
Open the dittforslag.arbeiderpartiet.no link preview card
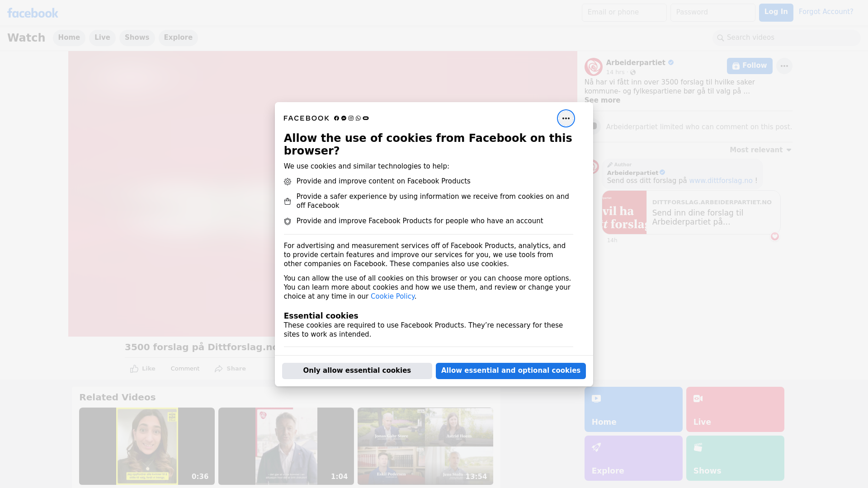point(691,212)
